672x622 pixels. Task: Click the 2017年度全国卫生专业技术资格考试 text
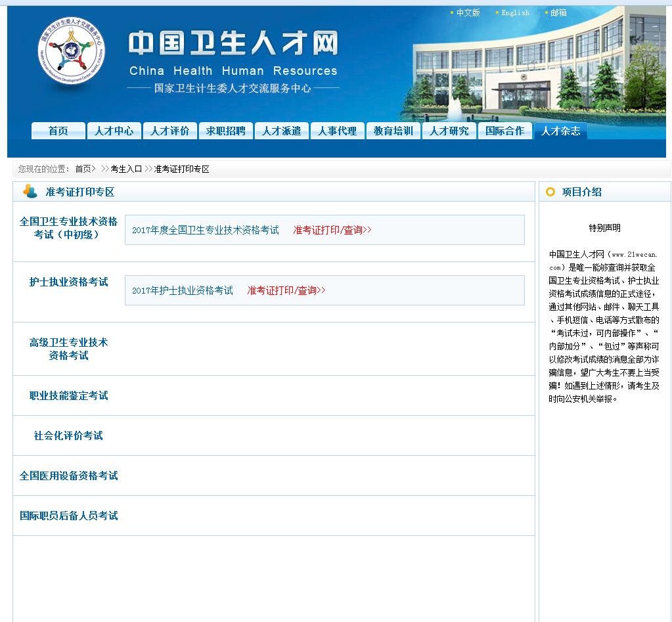pos(206,230)
